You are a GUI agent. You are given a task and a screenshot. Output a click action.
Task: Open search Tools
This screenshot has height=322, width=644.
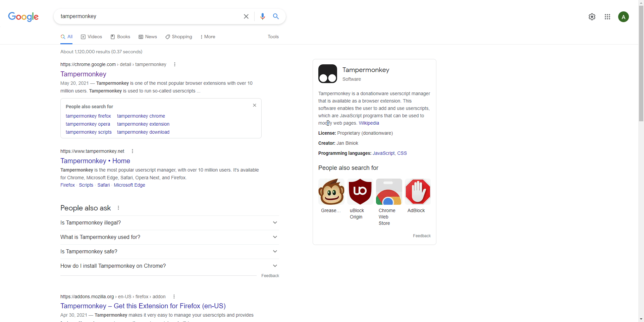[x=273, y=37]
